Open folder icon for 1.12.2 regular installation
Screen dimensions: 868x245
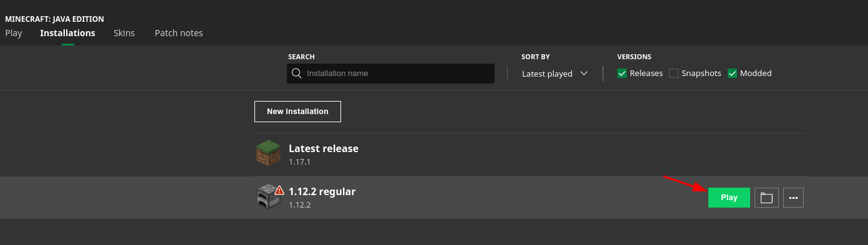click(766, 198)
